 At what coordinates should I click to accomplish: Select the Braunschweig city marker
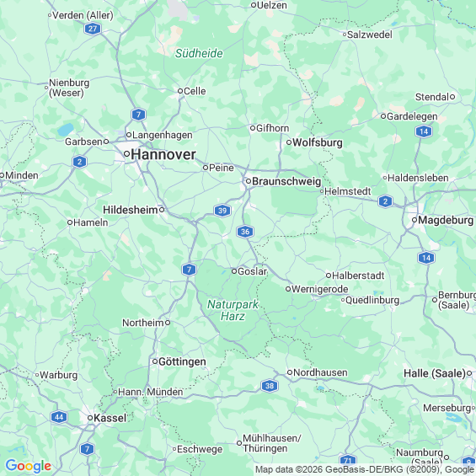(x=249, y=181)
